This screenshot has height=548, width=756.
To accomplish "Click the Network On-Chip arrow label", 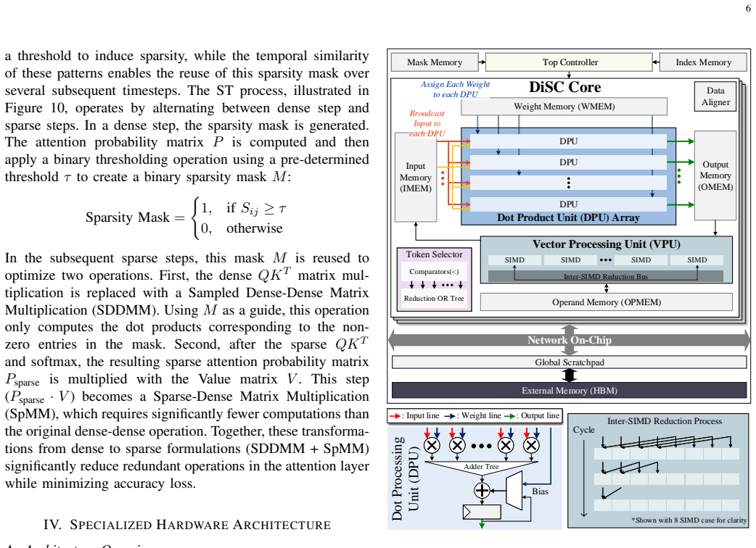I will click(569, 340).
